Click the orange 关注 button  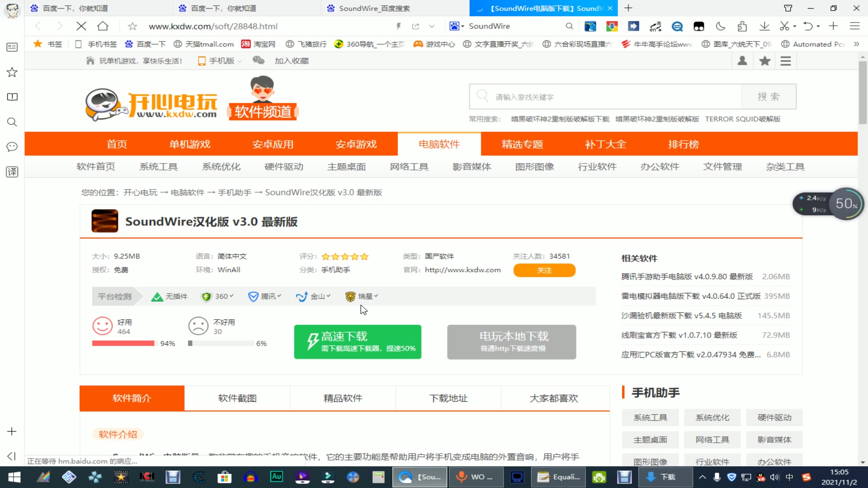click(544, 270)
